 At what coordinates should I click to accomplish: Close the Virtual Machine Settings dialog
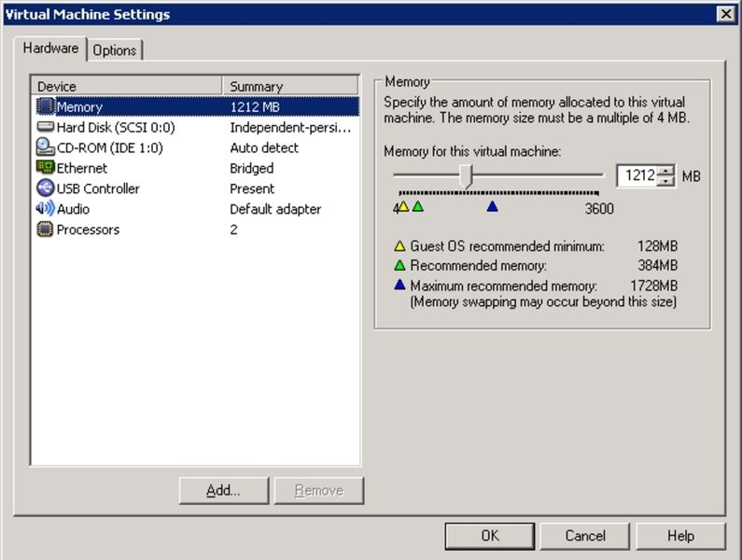(x=726, y=14)
